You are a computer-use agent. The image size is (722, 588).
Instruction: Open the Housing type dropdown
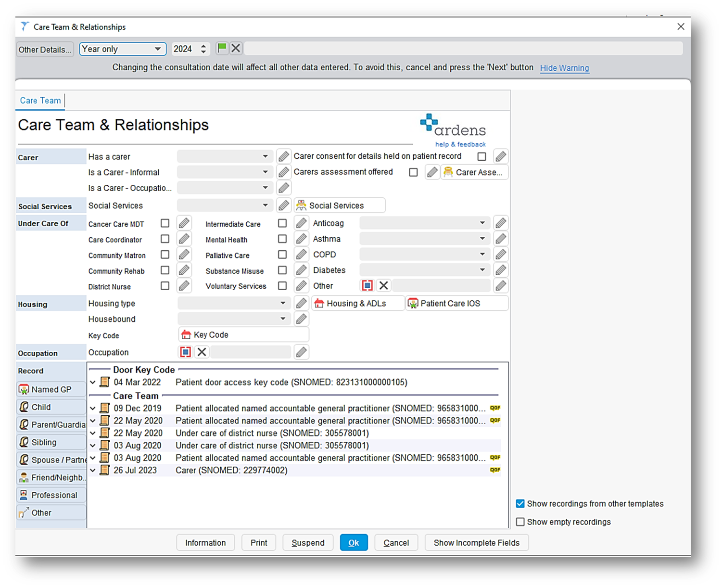pyautogui.click(x=234, y=303)
